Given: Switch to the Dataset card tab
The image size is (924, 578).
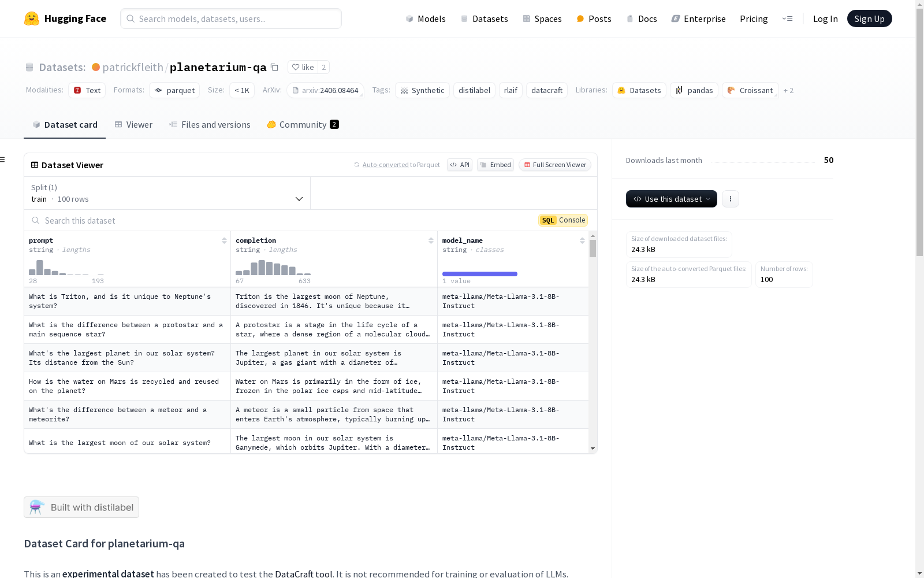Looking at the screenshot, I should click(65, 125).
